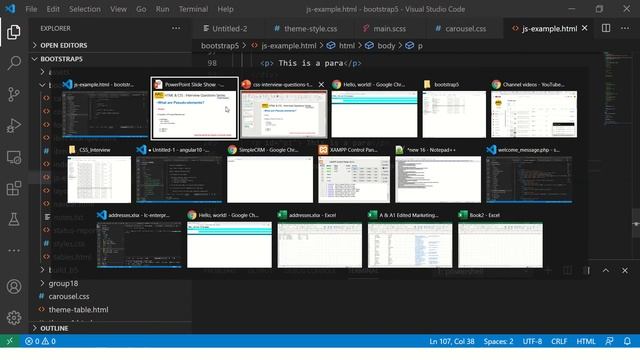This screenshot has height=360, width=640.
Task: Switch to bootstrap5 folder window thumbnail
Action: 454,108
